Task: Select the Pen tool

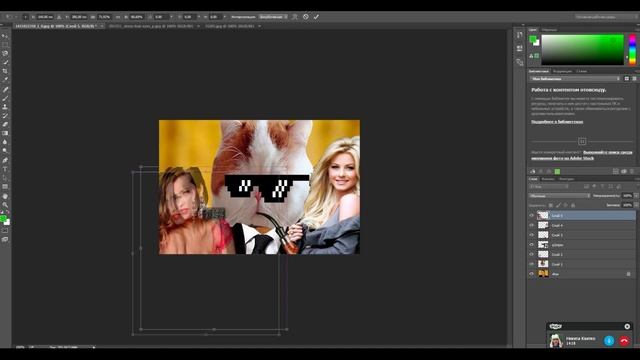Action: [5, 160]
